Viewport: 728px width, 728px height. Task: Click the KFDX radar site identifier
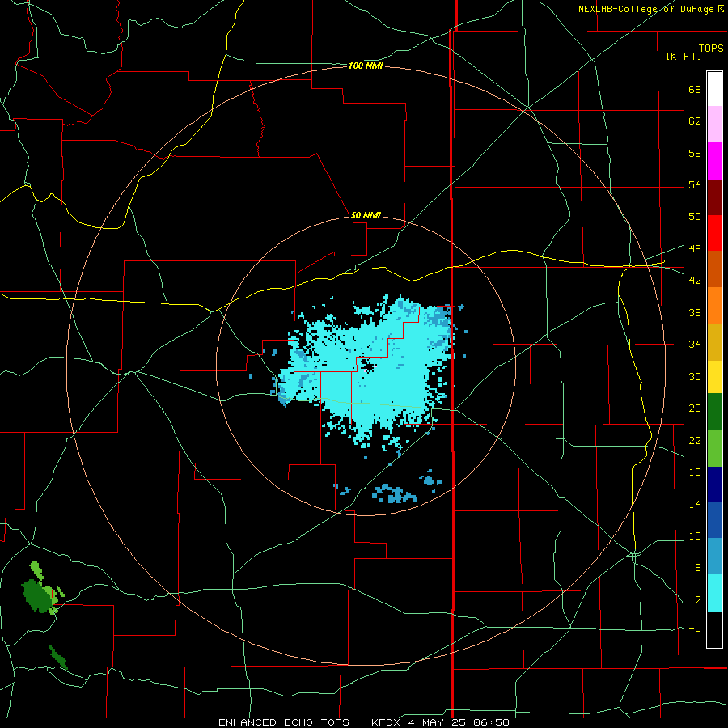pos(387,722)
